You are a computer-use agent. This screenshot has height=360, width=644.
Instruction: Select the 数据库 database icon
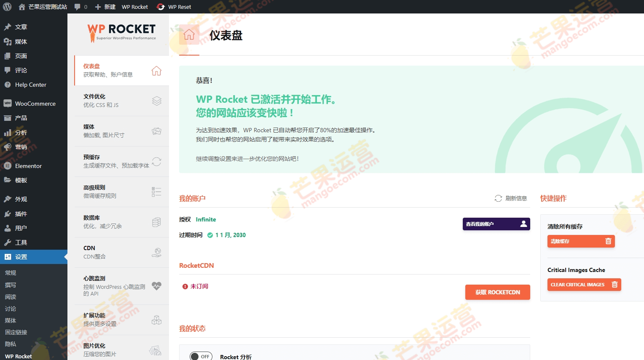pos(156,222)
